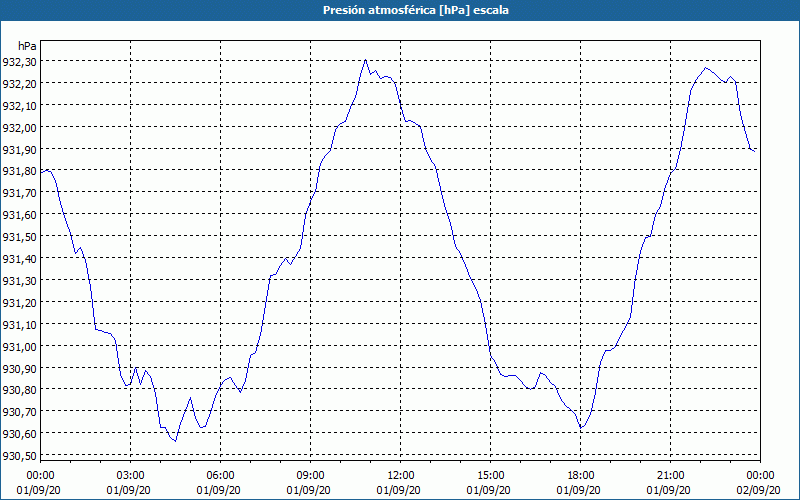Click the 932,00 y-axis value
800x500 pixels.
click(20, 127)
